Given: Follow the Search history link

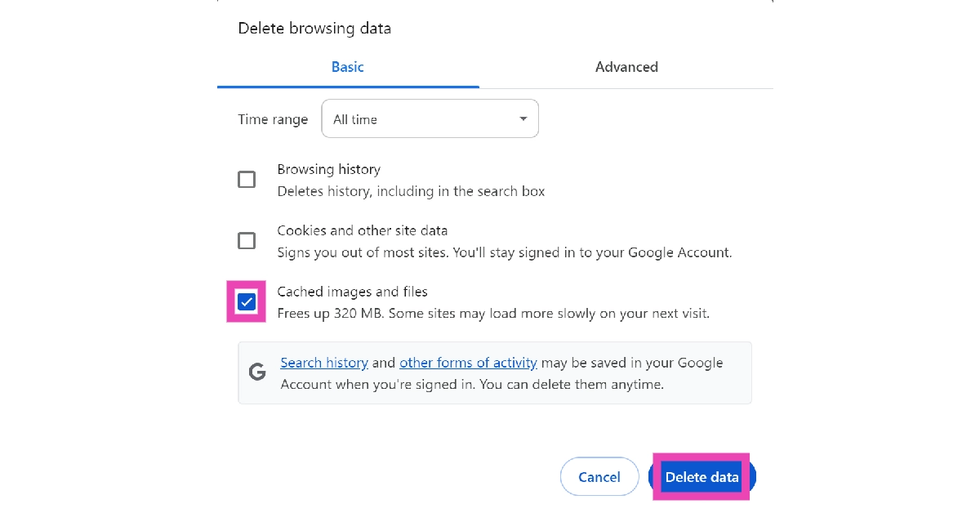Looking at the screenshot, I should point(324,363).
